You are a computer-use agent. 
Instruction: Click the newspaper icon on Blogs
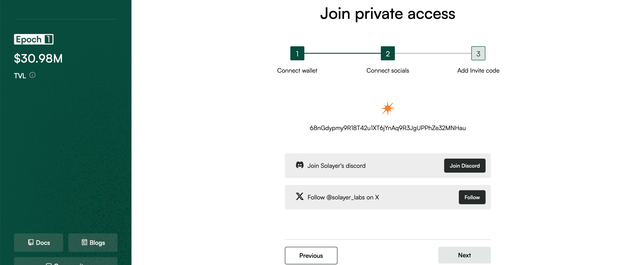(x=85, y=242)
